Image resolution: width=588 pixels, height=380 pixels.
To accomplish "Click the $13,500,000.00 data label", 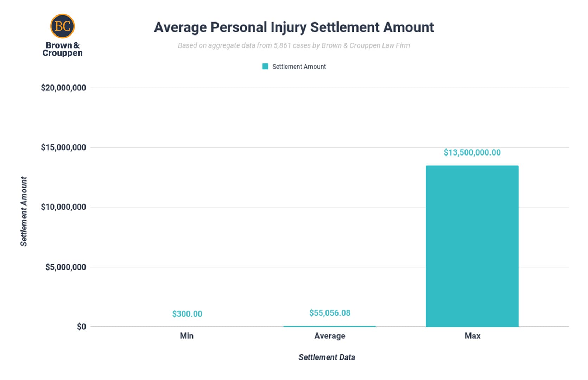I will pos(472,152).
